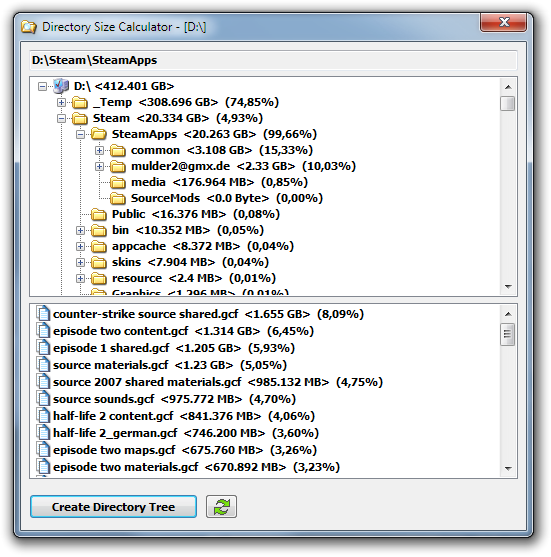The width and height of the screenshot is (551, 557).
Task: Select 'episode two maps.gcf' file name text
Action: click(114, 450)
